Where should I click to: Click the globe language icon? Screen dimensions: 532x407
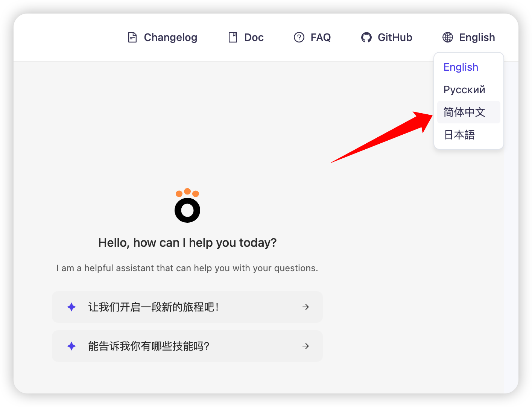coord(448,38)
